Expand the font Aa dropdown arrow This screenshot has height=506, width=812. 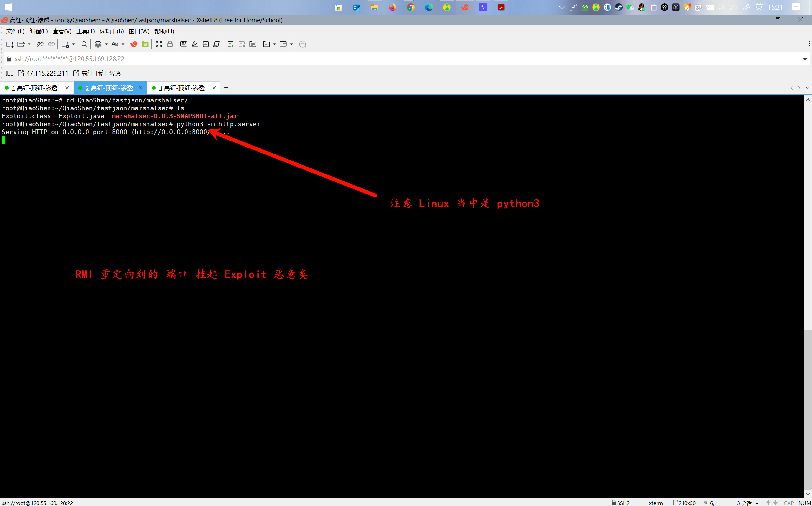(x=123, y=44)
